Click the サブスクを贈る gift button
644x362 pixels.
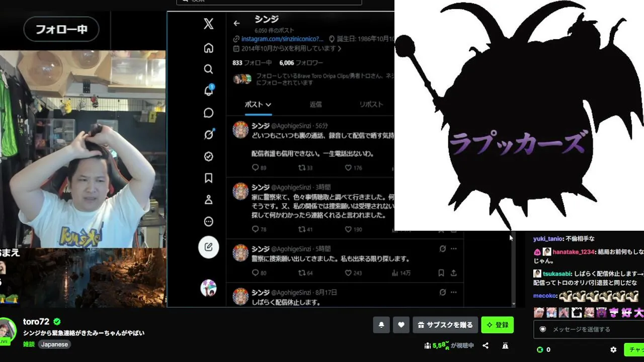445,325
